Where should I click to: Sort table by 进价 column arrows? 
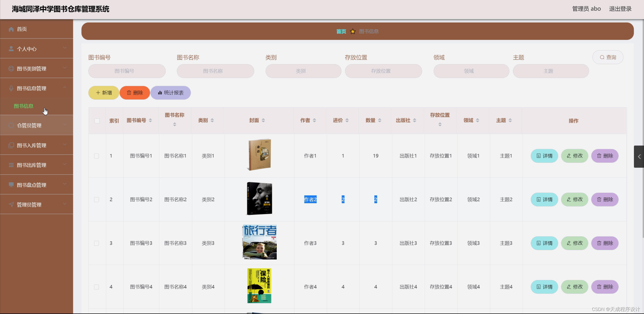pyautogui.click(x=347, y=120)
